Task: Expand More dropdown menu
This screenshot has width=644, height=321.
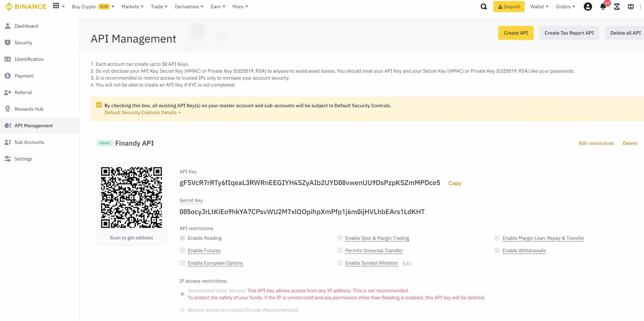Action: coord(240,7)
